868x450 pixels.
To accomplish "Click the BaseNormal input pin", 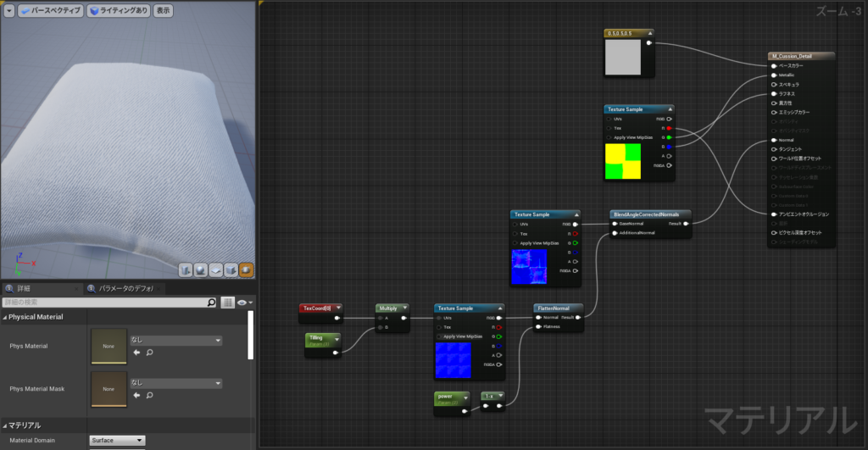I will pos(615,224).
